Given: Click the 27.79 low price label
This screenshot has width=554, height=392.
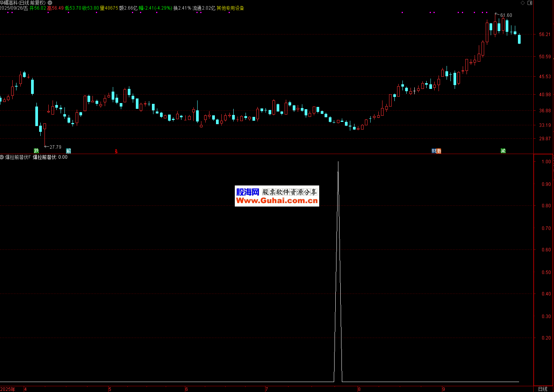Looking at the screenshot, I should [x=55, y=147].
